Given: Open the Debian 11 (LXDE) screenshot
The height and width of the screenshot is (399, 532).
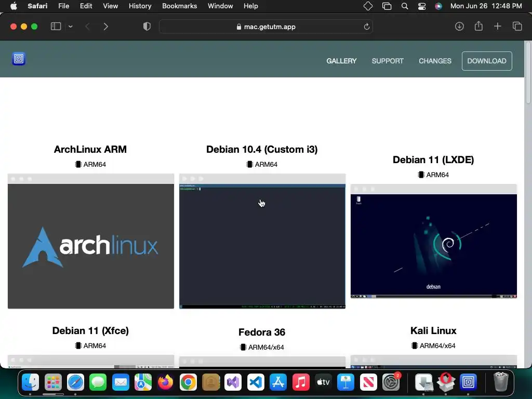Looking at the screenshot, I should point(434,241).
